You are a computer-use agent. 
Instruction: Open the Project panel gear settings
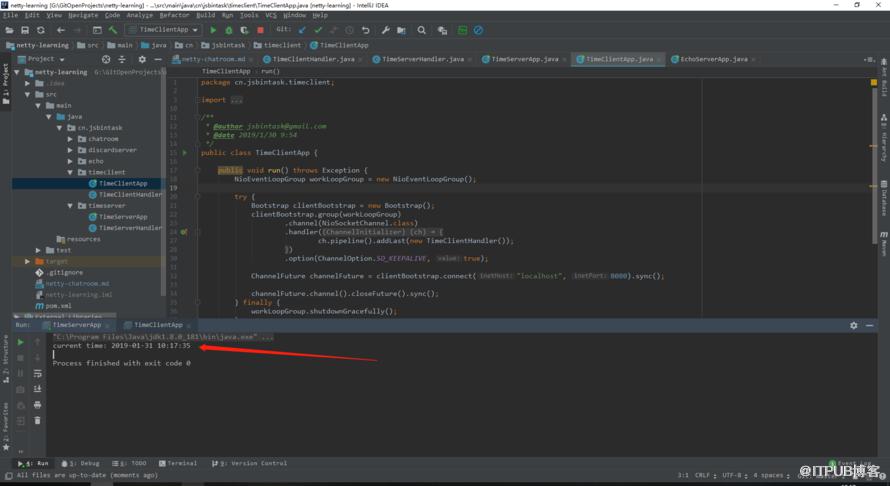142,59
